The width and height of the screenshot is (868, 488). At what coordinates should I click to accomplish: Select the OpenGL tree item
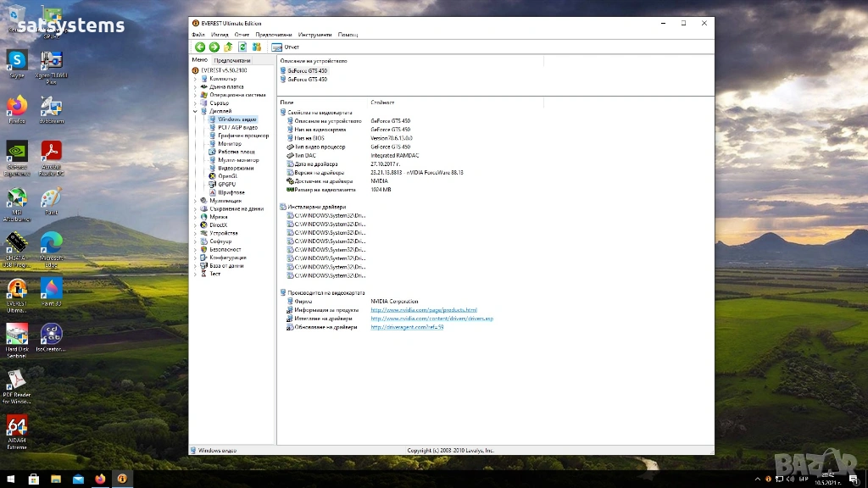[227, 176]
